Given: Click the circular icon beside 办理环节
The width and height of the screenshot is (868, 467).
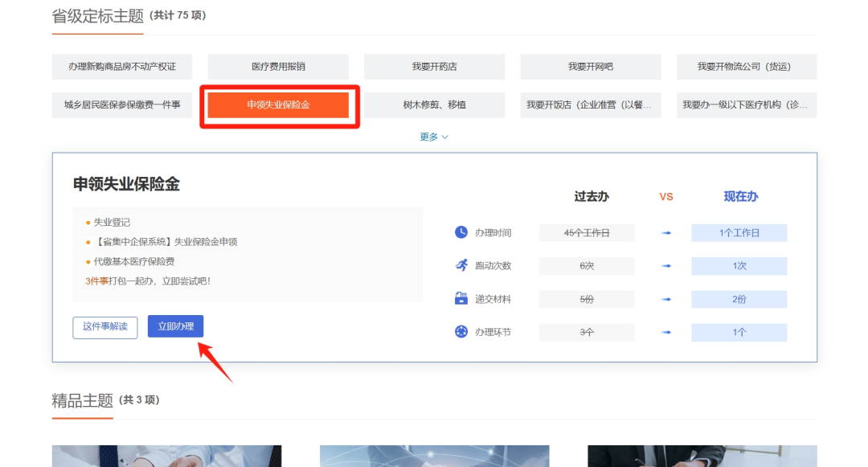Looking at the screenshot, I should (x=461, y=332).
